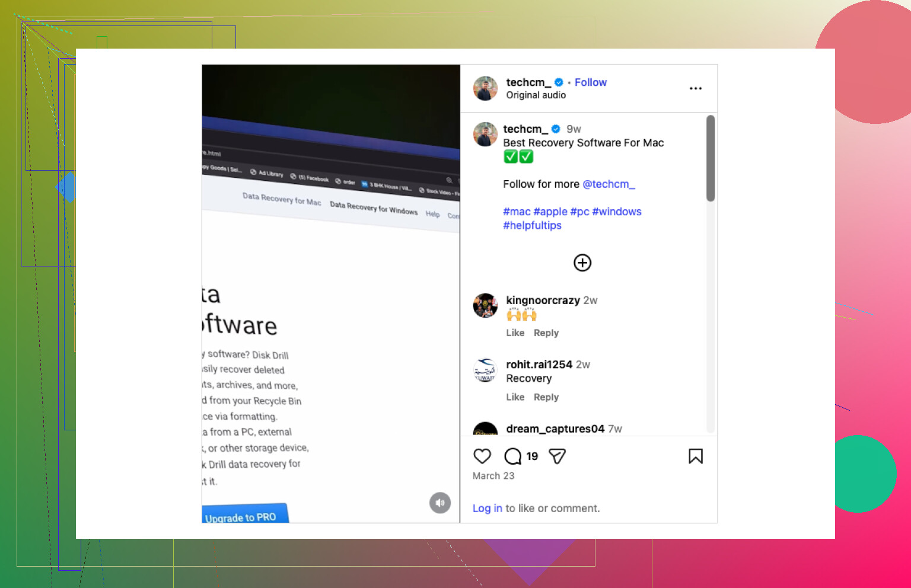Open the #mac hashtag
911x588 pixels.
[x=517, y=212]
